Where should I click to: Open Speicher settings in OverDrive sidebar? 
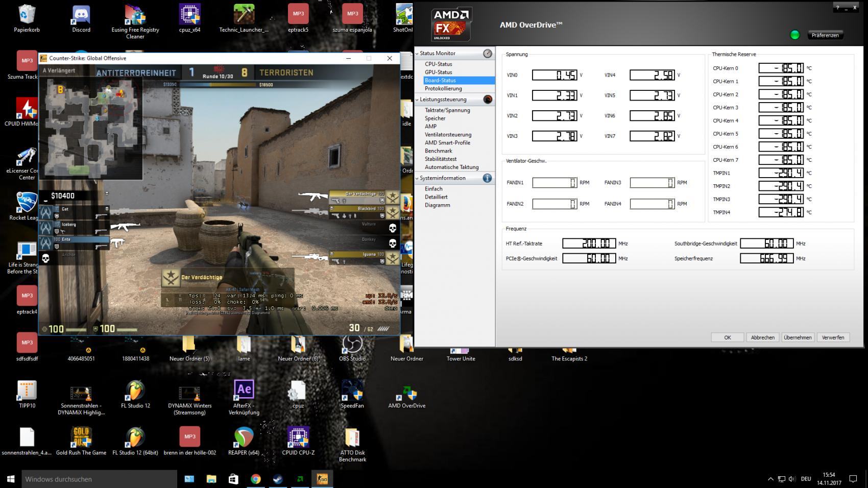[435, 118]
